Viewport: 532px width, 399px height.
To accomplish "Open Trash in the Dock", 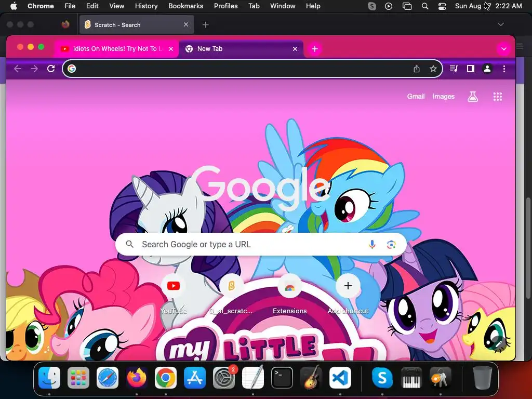I will pos(482,378).
